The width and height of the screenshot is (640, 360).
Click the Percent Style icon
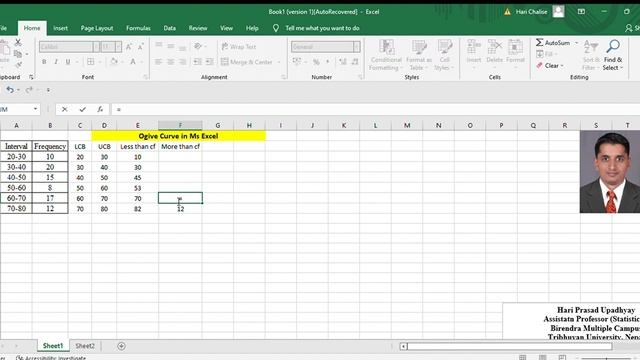(316, 62)
